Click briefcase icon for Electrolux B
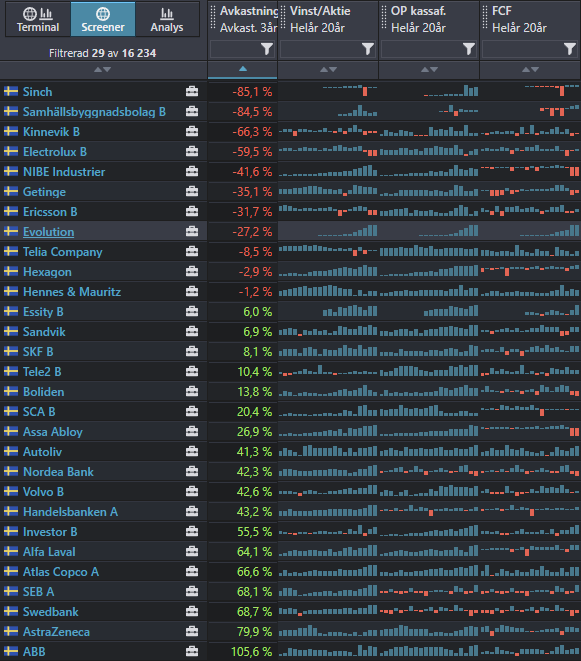 [192, 151]
